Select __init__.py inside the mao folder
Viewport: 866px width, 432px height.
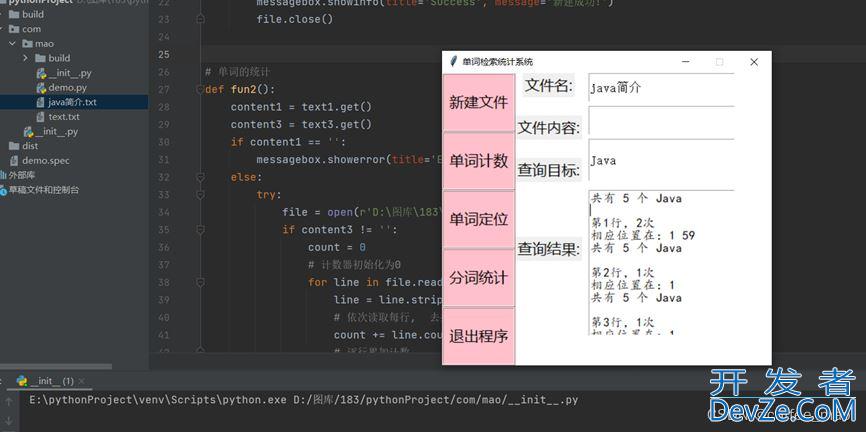[x=70, y=73]
